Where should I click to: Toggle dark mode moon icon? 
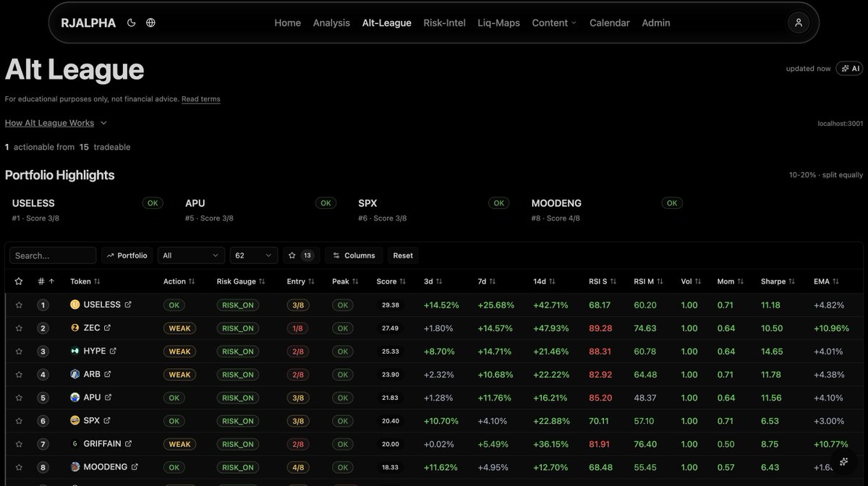click(131, 22)
